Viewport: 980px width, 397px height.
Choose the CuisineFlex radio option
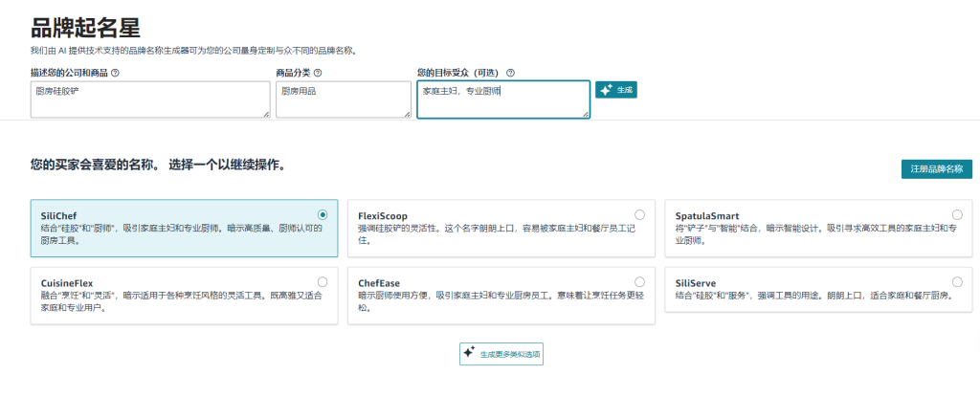tap(323, 281)
